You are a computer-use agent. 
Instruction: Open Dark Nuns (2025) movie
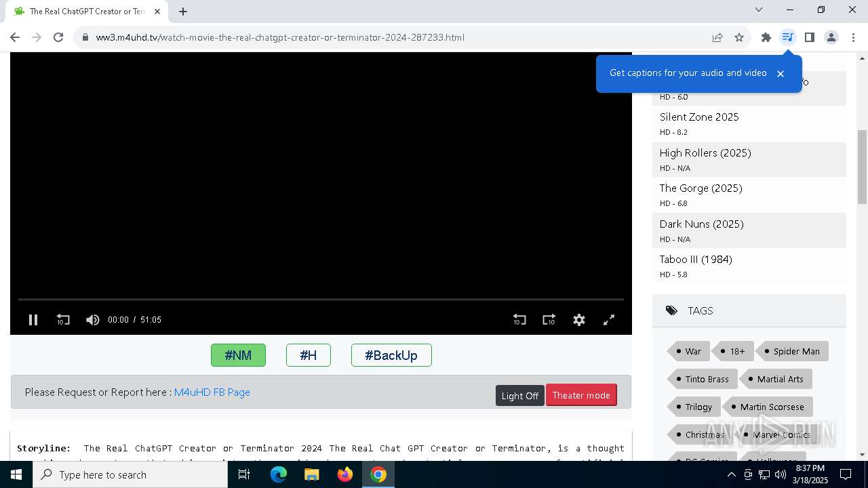(x=702, y=224)
